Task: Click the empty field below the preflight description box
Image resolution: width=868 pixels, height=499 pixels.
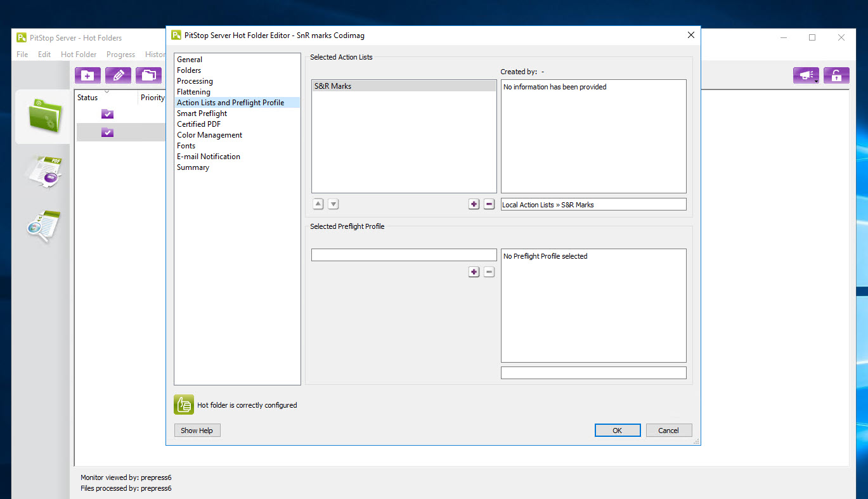Action: pyautogui.click(x=593, y=373)
